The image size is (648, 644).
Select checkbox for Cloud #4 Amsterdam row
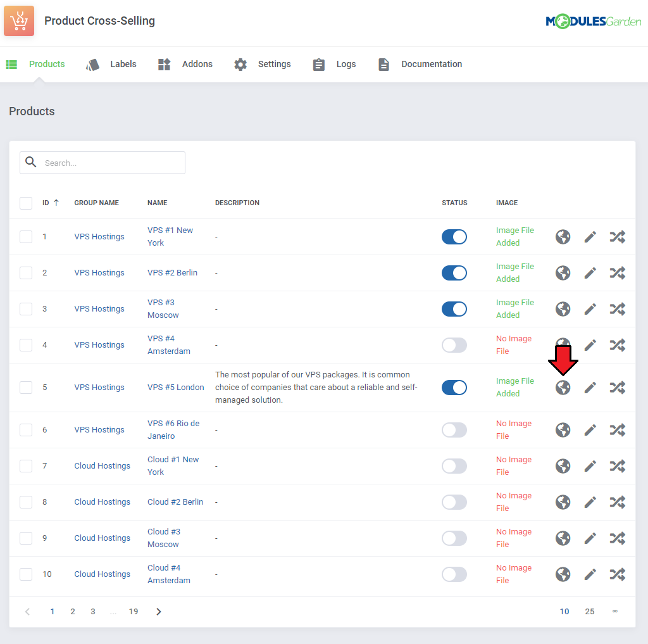26,574
